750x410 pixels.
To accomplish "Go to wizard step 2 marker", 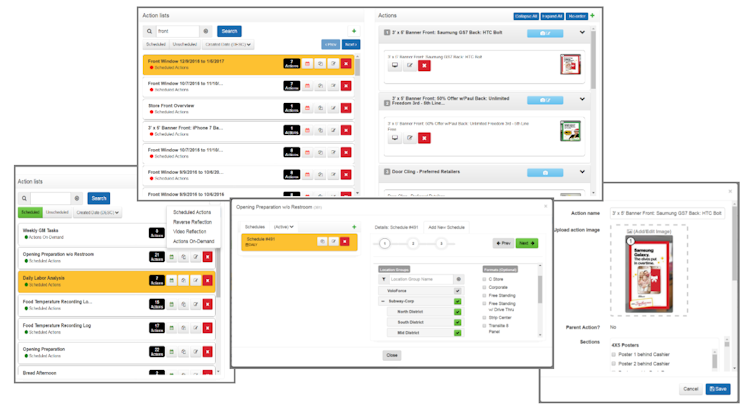I will (x=413, y=244).
